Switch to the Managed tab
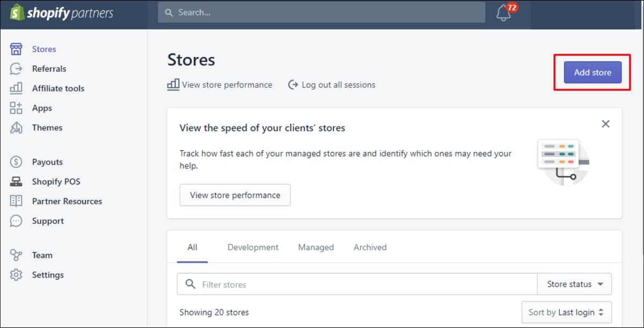This screenshot has width=644, height=328. [x=316, y=247]
